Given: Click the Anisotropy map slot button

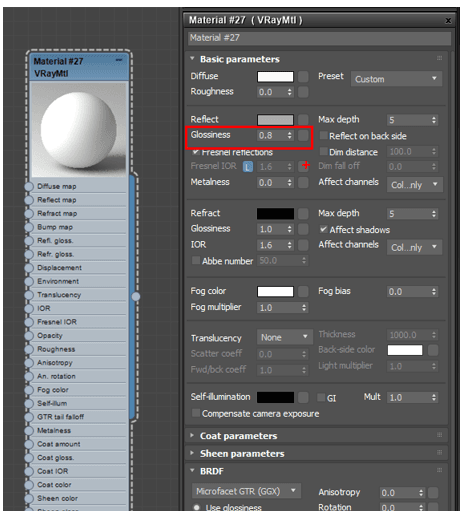Looking at the screenshot, I should (433, 492).
